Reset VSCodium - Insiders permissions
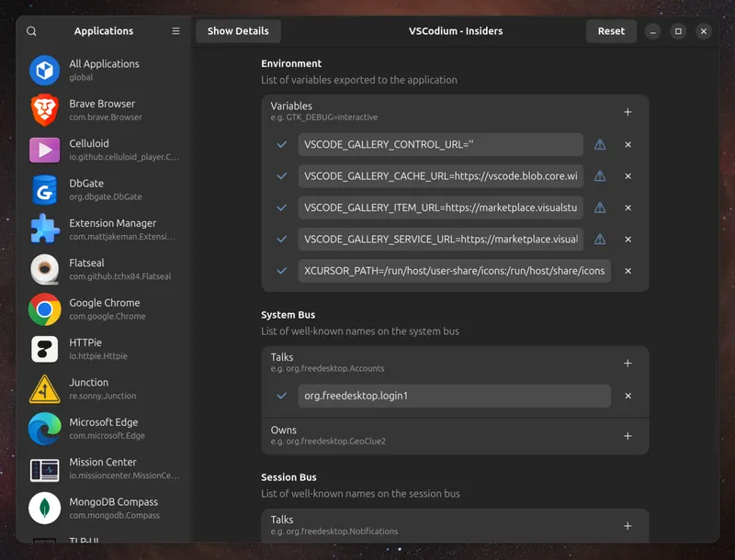 tap(611, 31)
